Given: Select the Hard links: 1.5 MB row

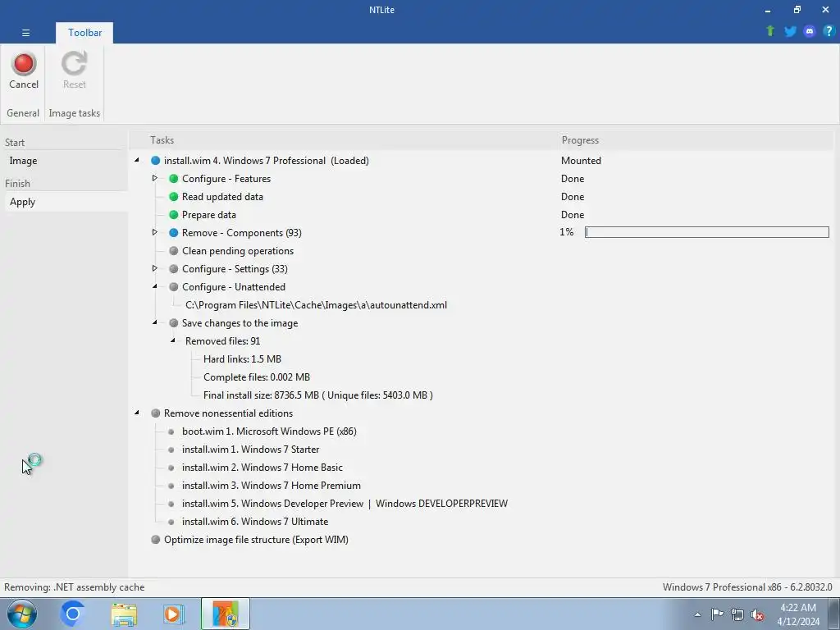Looking at the screenshot, I should pos(242,359).
